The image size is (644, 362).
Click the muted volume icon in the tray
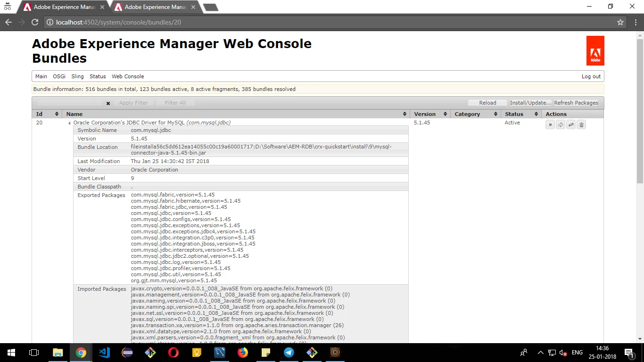[562, 353]
